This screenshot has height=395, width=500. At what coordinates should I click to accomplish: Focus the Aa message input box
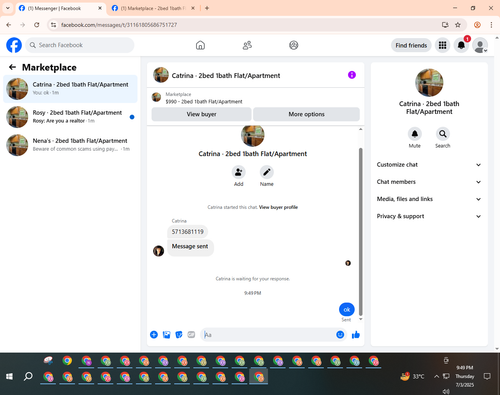[268, 335]
